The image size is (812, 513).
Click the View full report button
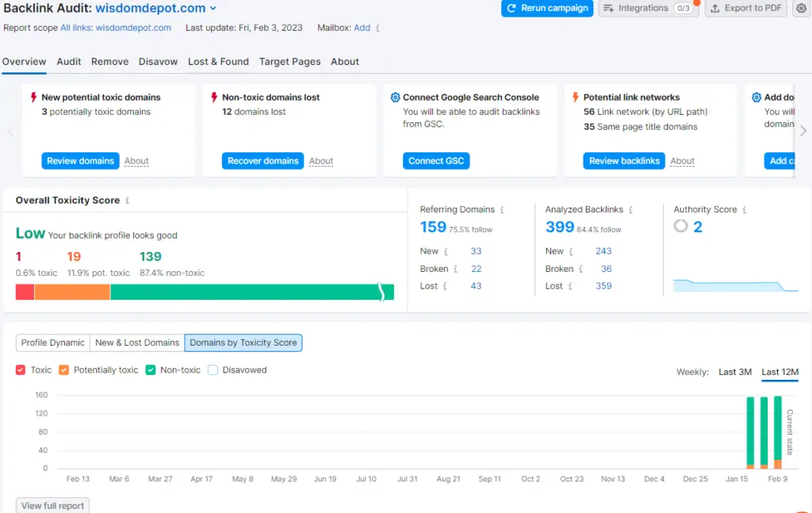click(53, 506)
